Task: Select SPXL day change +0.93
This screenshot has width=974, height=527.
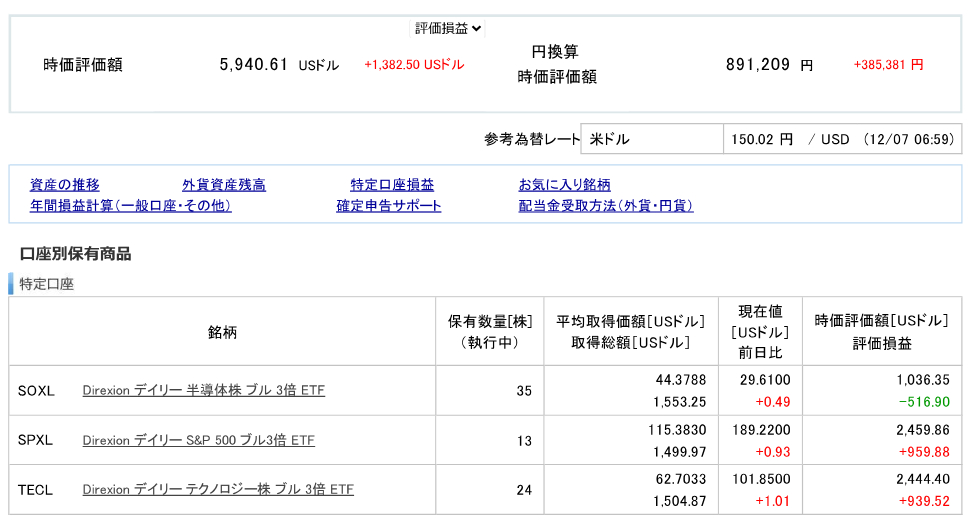Action: tap(773, 452)
